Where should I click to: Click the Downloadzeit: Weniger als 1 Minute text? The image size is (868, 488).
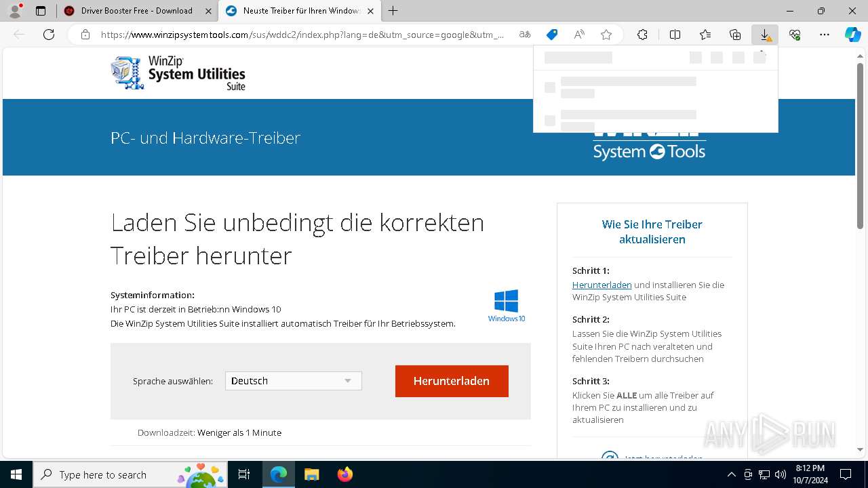210,432
